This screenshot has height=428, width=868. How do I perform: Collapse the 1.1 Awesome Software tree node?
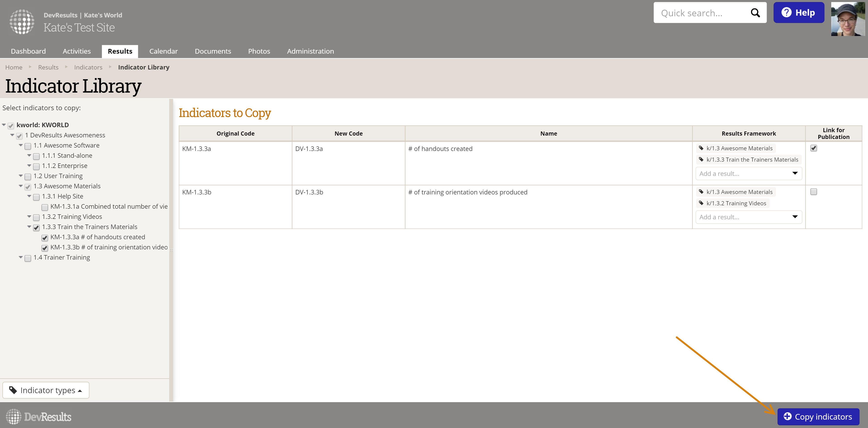[21, 145]
